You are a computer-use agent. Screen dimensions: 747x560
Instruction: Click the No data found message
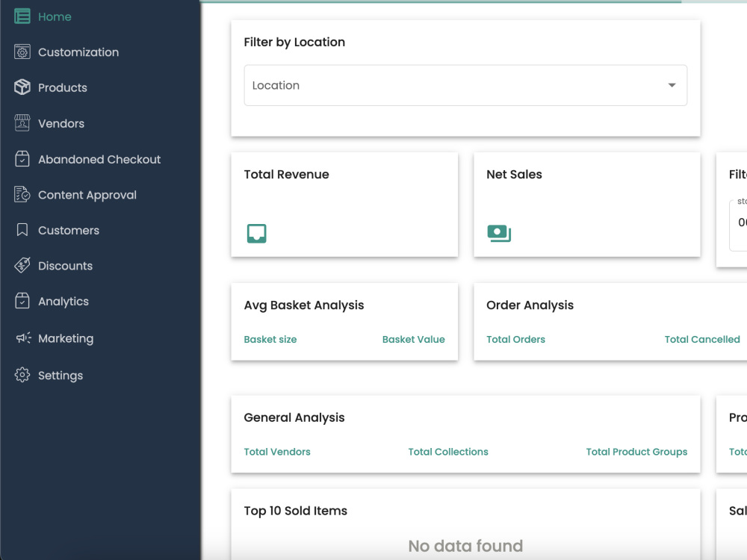pos(465,546)
